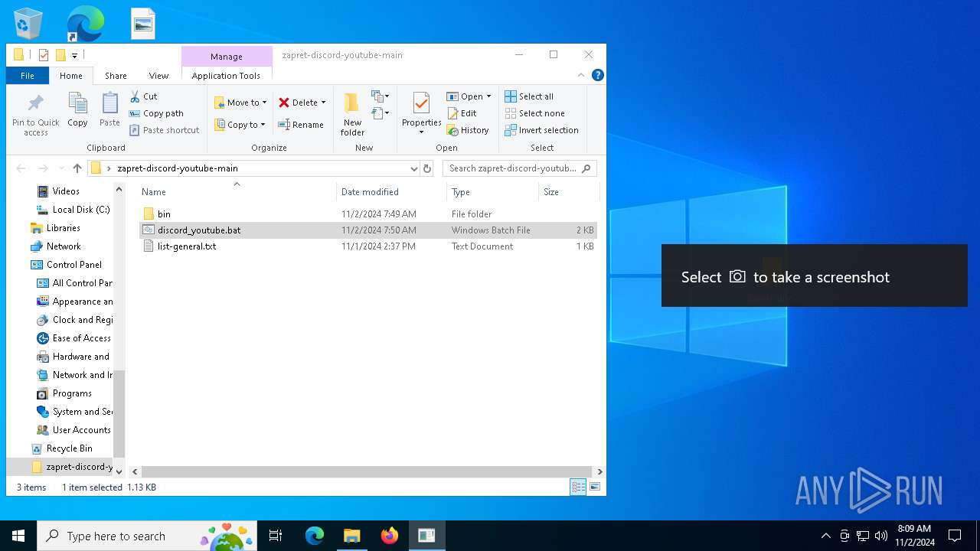Select the bin folder

pyautogui.click(x=164, y=214)
